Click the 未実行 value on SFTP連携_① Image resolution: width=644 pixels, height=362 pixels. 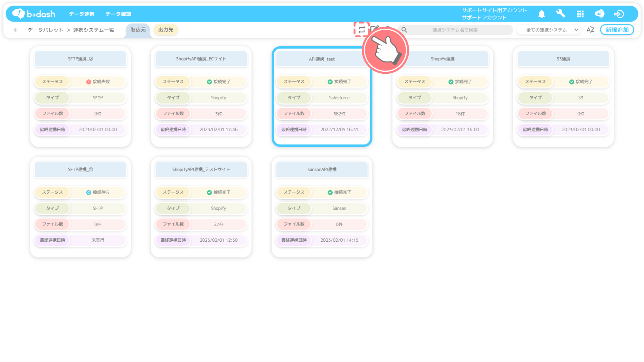[98, 240]
